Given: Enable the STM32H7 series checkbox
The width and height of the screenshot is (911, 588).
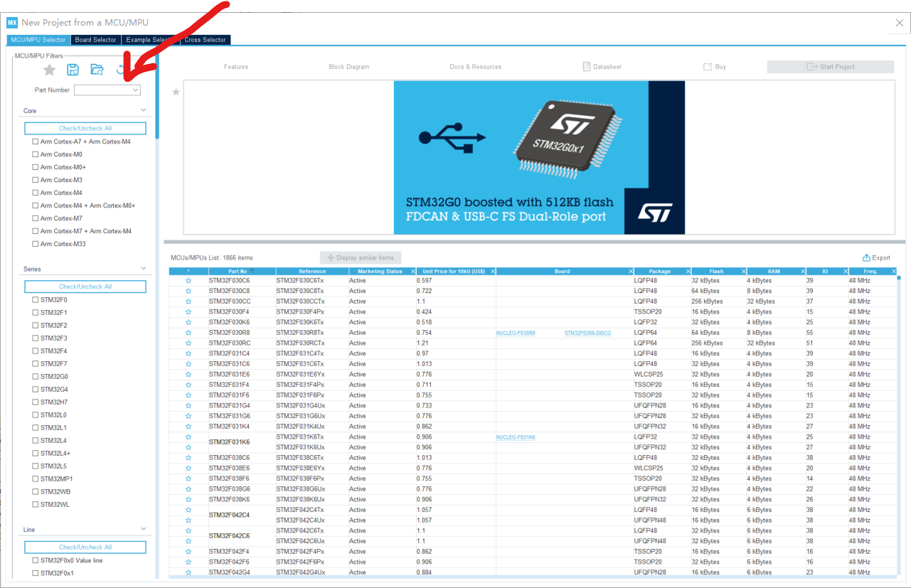Looking at the screenshot, I should (36, 402).
